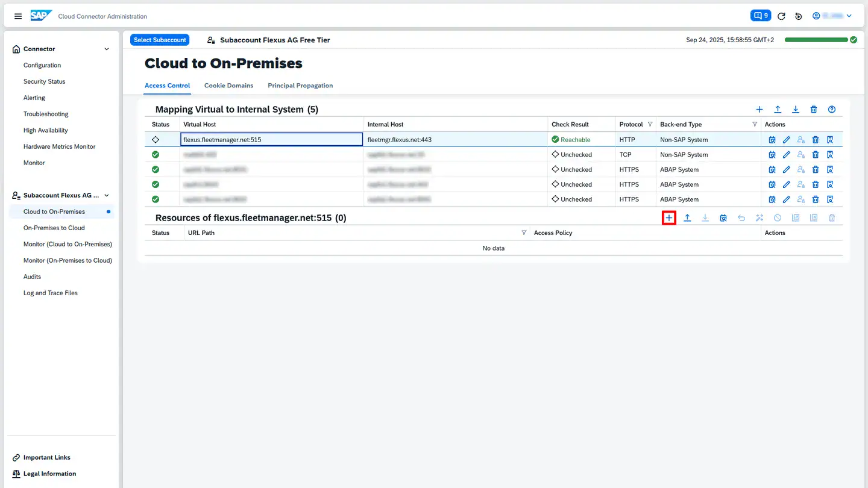Screen dimensions: 868x488
Task: Open the Protocol column filter
Action: [x=650, y=125]
